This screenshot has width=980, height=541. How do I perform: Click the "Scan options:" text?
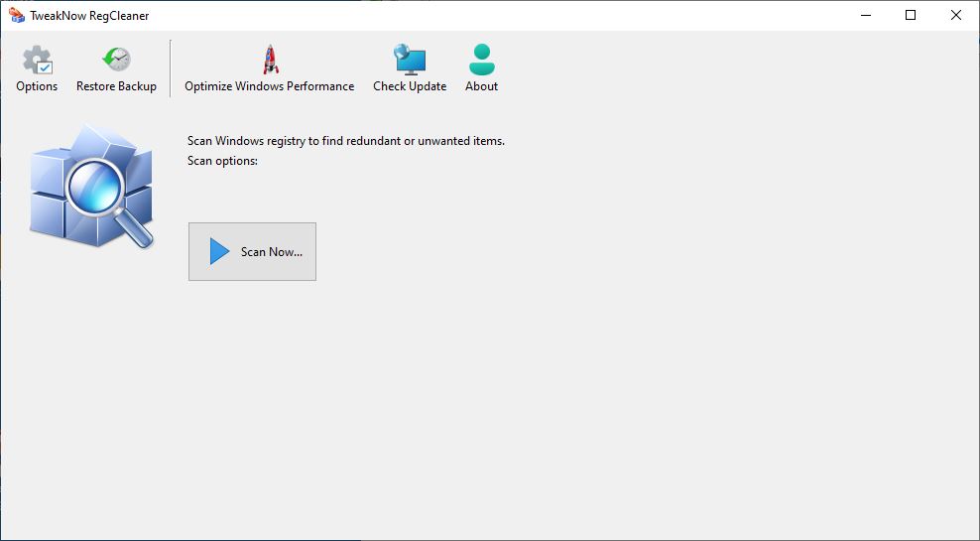tap(222, 161)
